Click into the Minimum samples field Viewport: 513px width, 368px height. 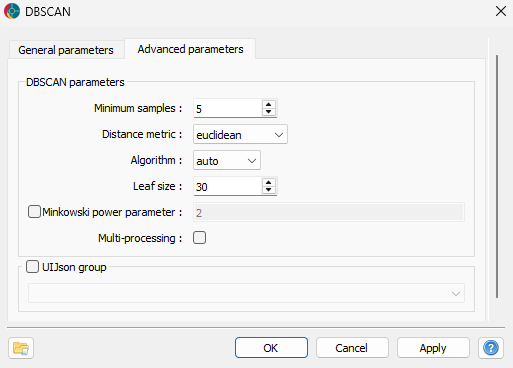pyautogui.click(x=228, y=108)
